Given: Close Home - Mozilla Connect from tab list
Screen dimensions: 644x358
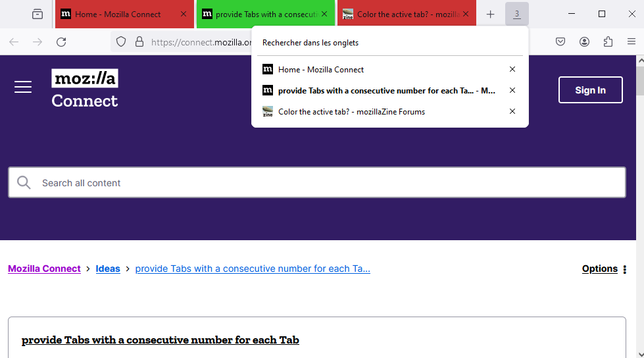Looking at the screenshot, I should coord(512,69).
